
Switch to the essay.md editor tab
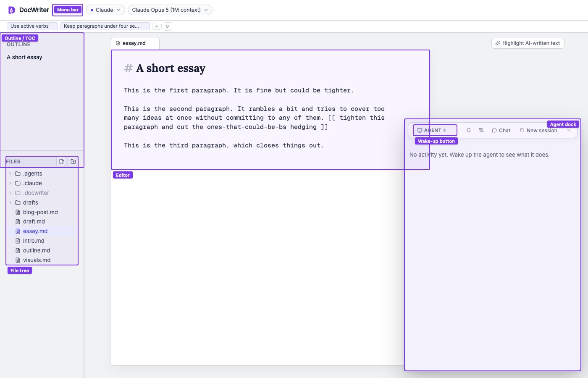pyautogui.click(x=135, y=43)
